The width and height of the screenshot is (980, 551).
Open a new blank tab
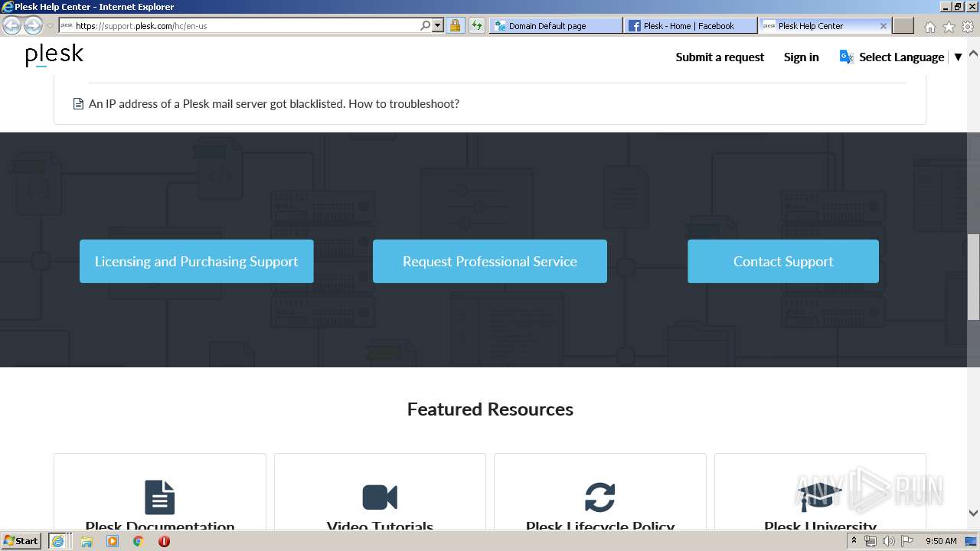pos(903,25)
